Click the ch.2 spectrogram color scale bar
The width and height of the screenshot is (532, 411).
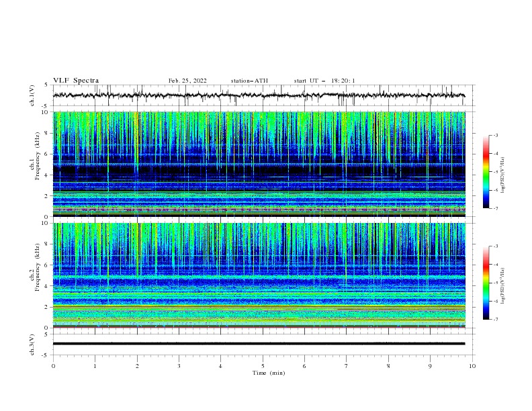pos(486,283)
